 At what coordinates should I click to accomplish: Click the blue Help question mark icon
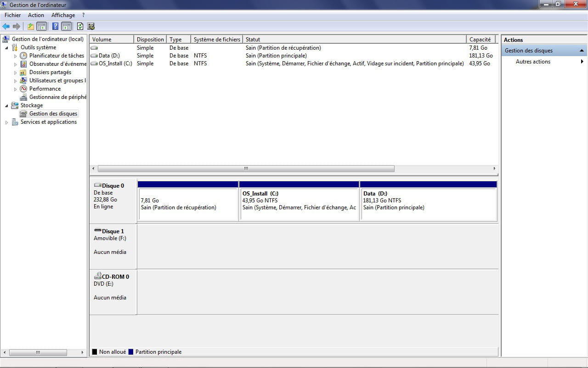[55, 26]
